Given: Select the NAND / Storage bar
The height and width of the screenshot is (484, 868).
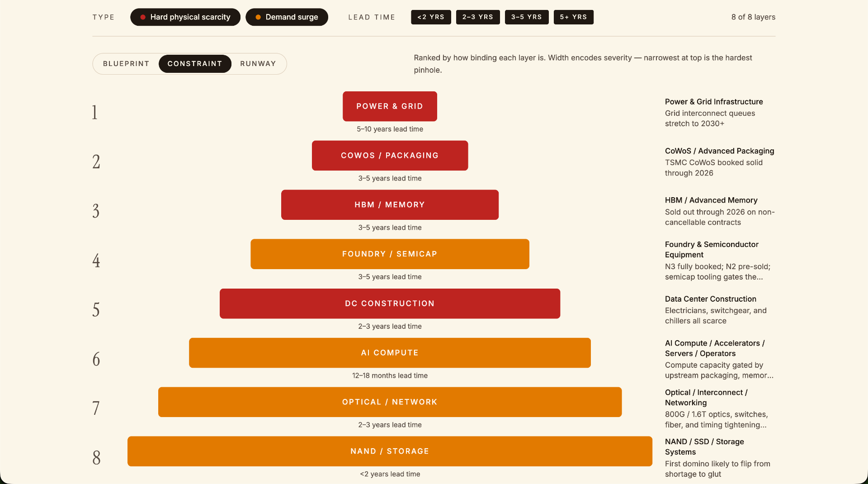Looking at the screenshot, I should click(x=390, y=451).
